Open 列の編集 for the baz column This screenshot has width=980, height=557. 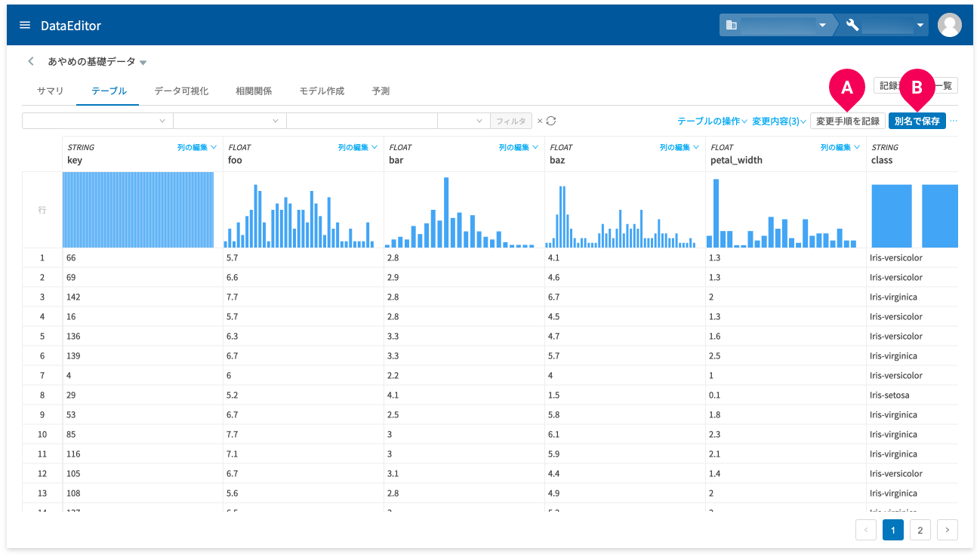click(680, 147)
